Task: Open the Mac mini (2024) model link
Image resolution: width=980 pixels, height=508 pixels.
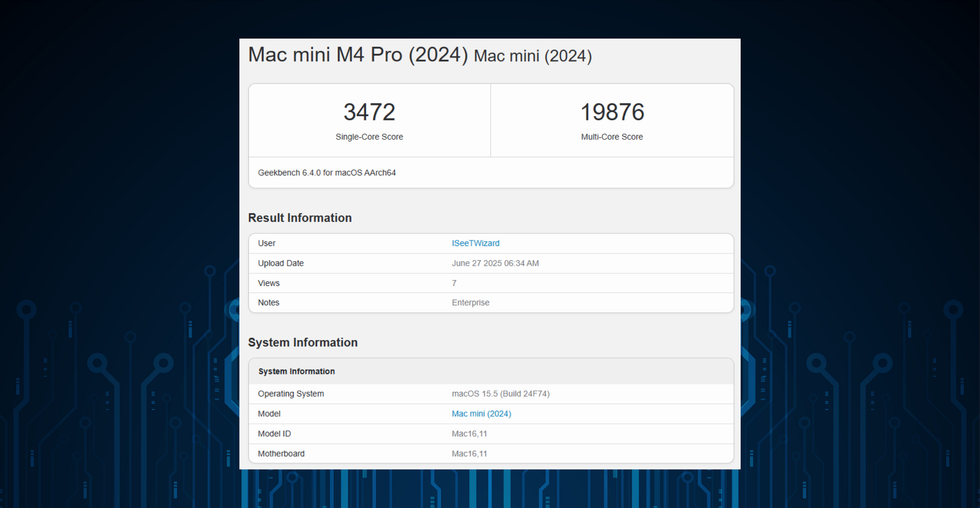Action: tap(481, 414)
